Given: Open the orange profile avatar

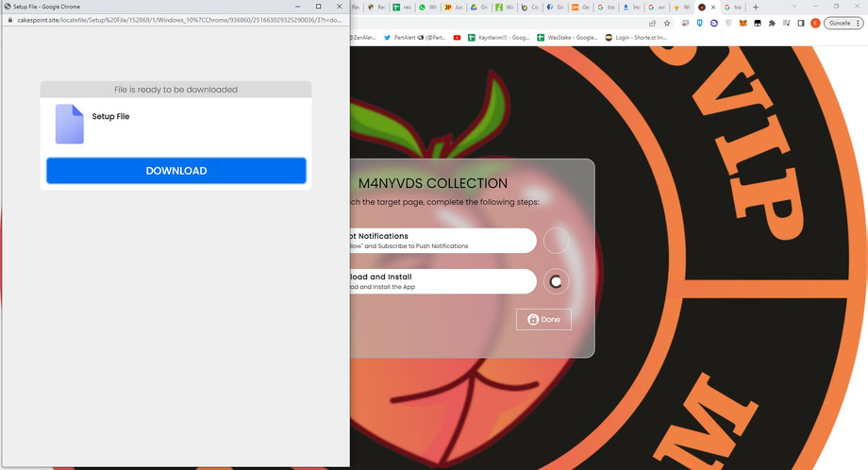Looking at the screenshot, I should tap(815, 23).
